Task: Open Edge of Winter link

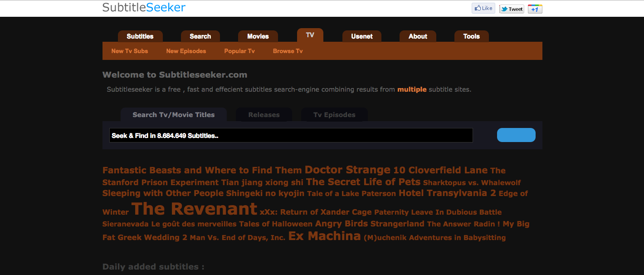Action: click(x=116, y=212)
